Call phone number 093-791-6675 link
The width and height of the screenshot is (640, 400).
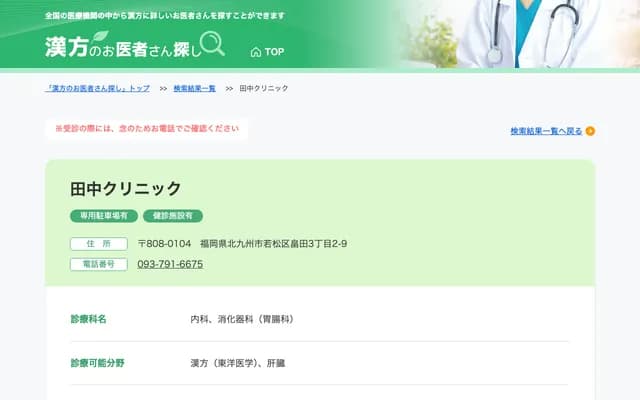pyautogui.click(x=170, y=264)
